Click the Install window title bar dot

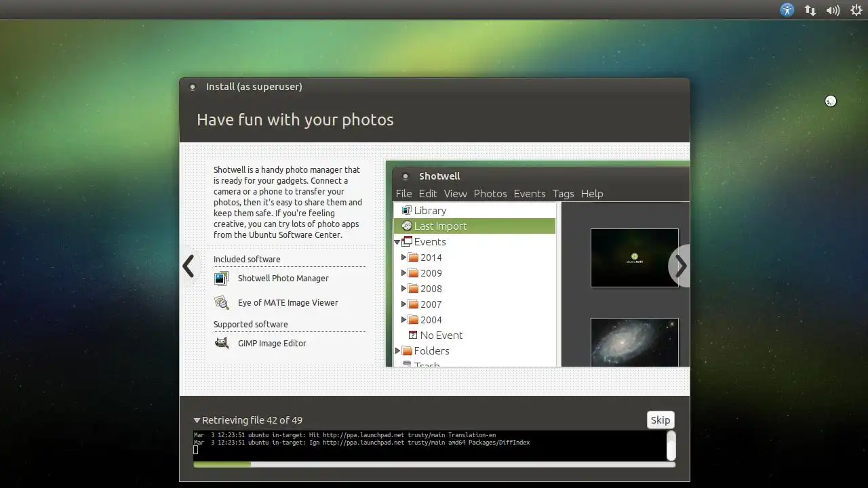193,87
